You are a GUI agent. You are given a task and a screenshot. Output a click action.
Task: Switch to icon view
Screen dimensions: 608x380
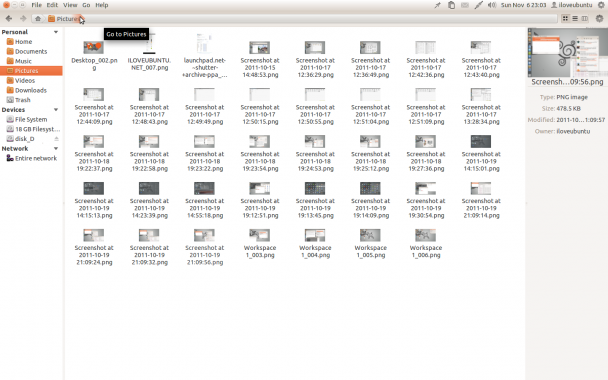(565, 18)
